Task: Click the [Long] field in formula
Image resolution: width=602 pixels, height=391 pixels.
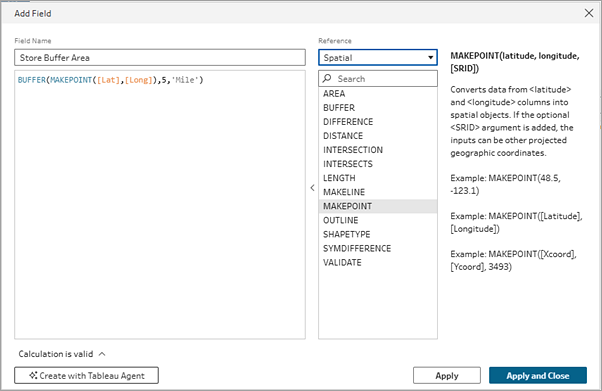Action: click(139, 80)
